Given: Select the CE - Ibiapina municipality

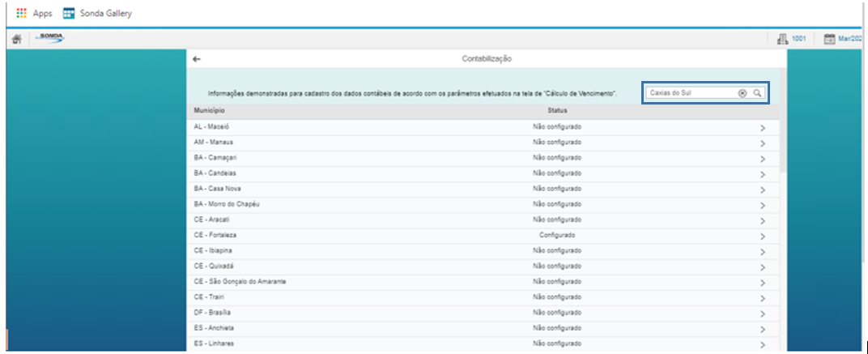Looking at the screenshot, I should (x=213, y=250).
